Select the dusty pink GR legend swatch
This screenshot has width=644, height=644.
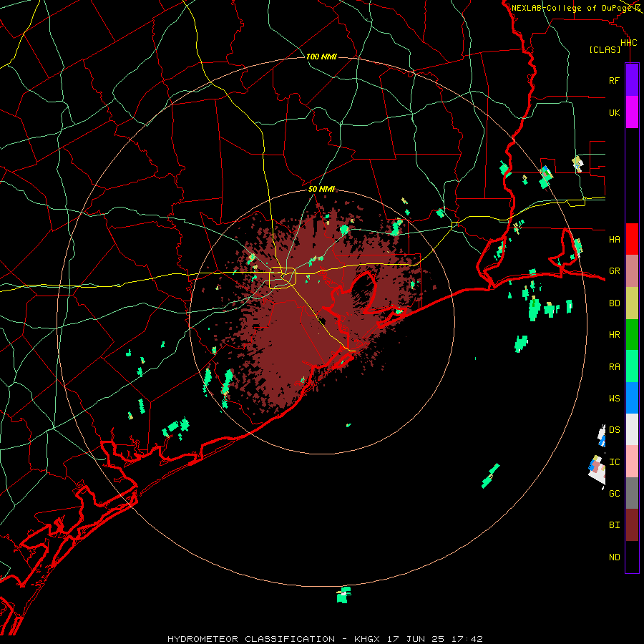coord(632,271)
